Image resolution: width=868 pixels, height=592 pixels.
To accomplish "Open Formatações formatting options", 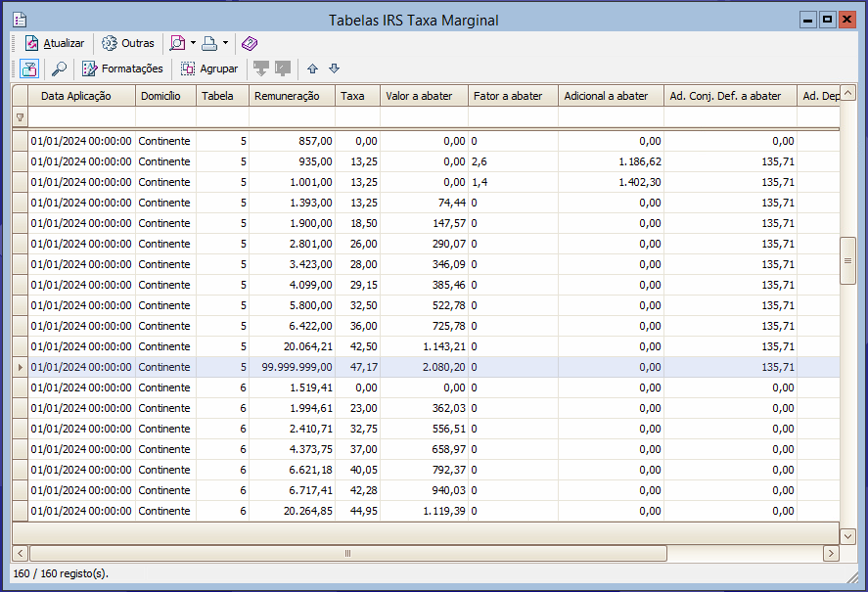I will click(122, 68).
